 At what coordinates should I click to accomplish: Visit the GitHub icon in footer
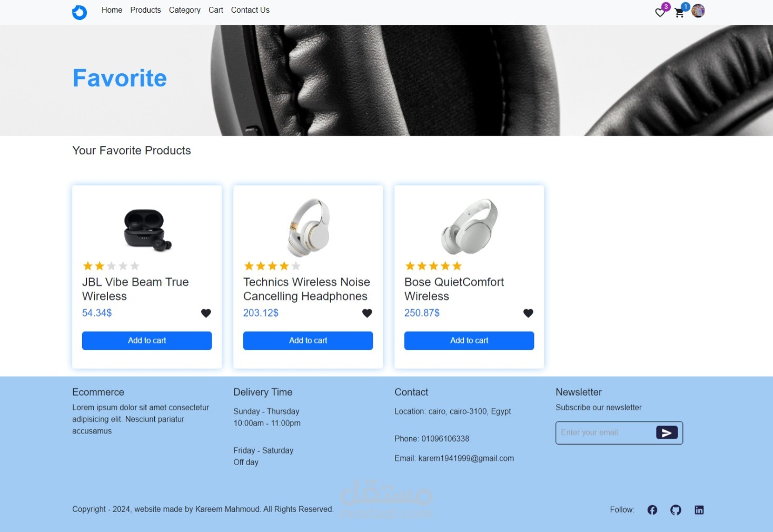coord(676,510)
